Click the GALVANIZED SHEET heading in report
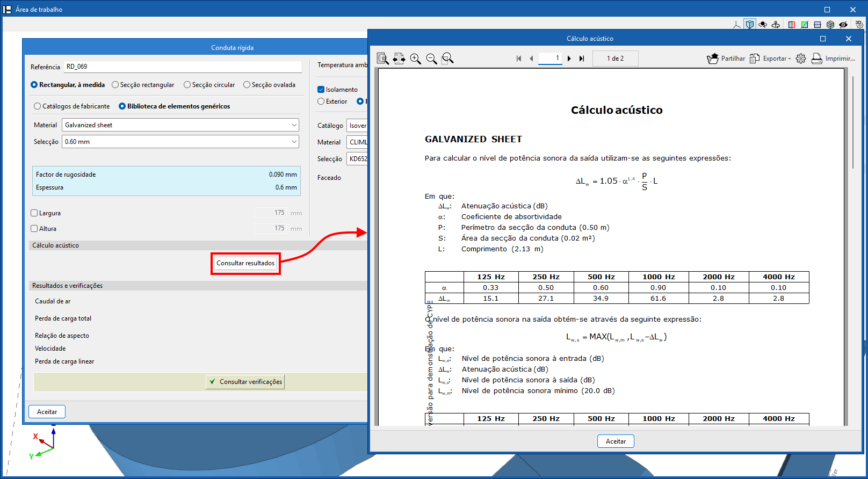This screenshot has height=479, width=868. tap(473, 139)
